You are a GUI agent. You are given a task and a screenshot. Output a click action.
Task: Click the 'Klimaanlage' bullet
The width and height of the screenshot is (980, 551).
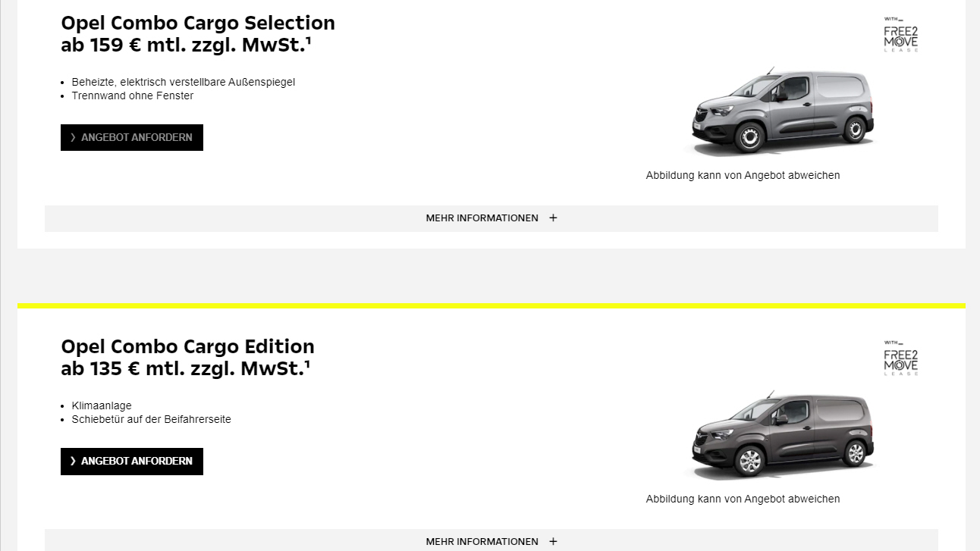click(x=102, y=405)
